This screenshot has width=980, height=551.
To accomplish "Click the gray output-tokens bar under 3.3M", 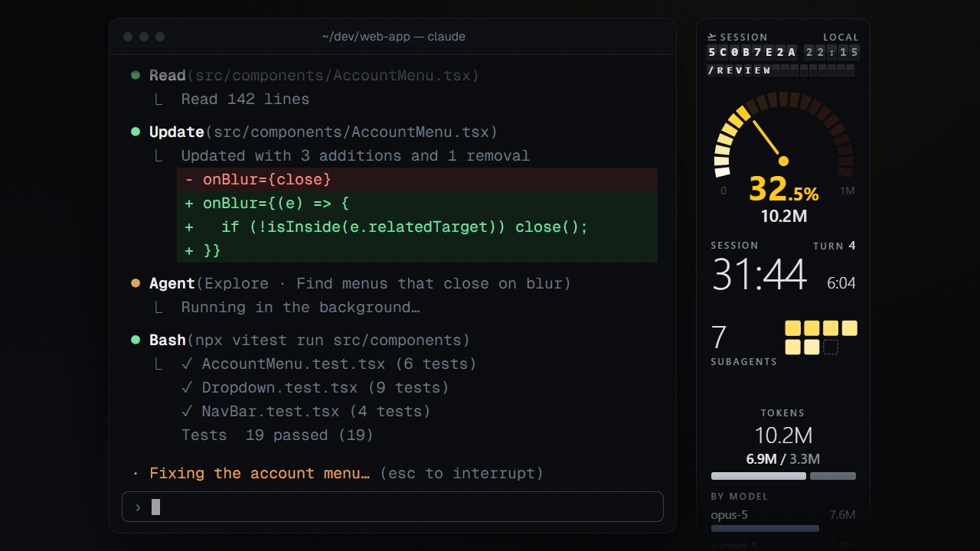I will click(833, 476).
